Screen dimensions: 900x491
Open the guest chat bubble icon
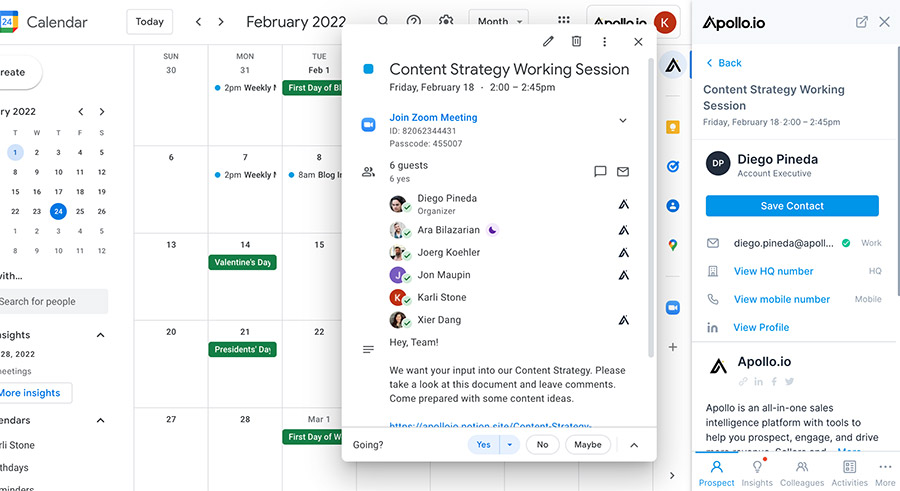(x=600, y=171)
